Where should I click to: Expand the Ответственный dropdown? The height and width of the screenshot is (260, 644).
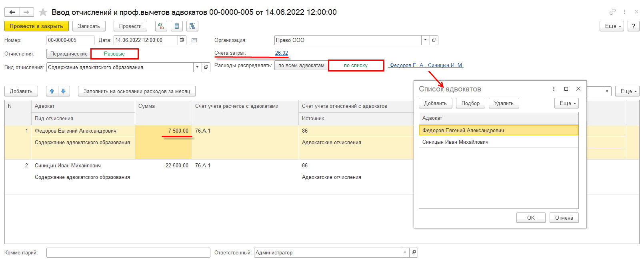(x=405, y=252)
